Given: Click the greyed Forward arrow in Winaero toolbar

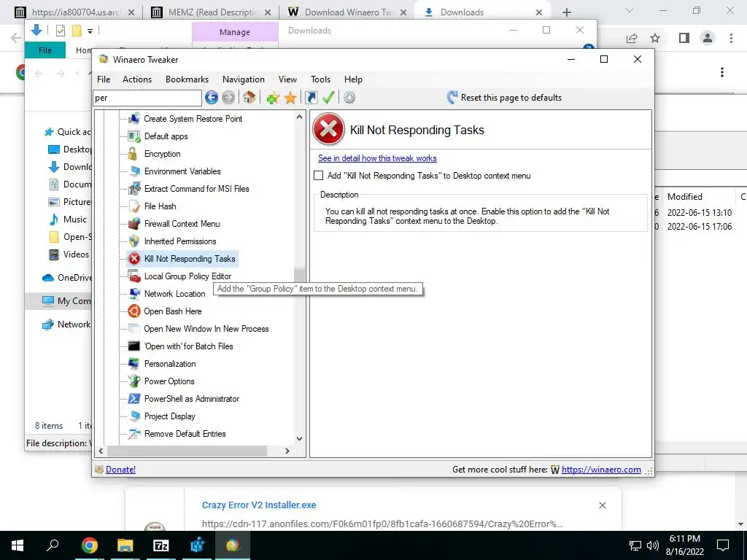Looking at the screenshot, I should tap(228, 98).
